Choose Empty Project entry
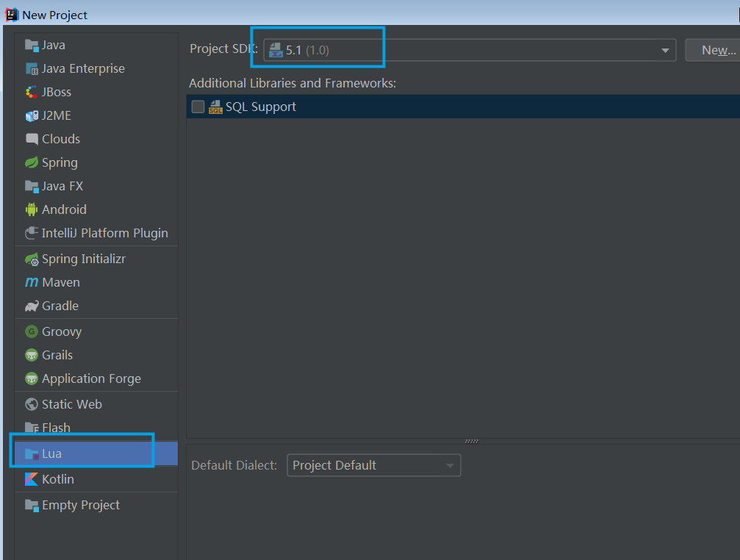The height and width of the screenshot is (560, 740). (96, 506)
